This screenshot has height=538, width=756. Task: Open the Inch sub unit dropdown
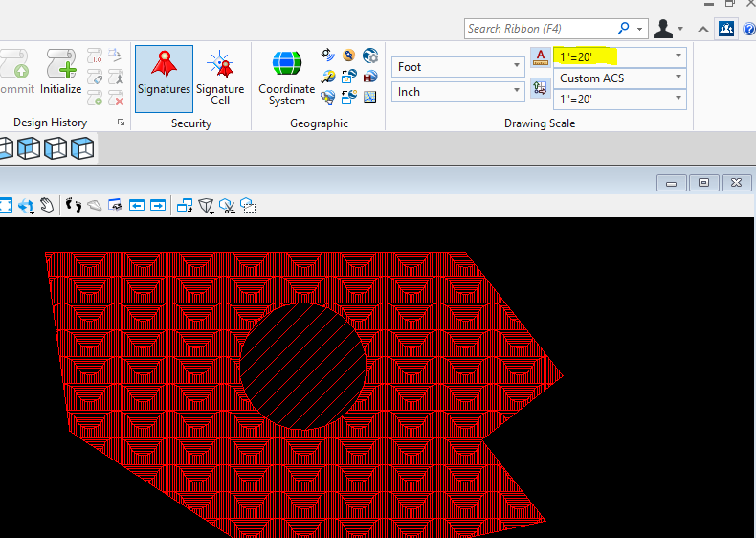pyautogui.click(x=458, y=92)
